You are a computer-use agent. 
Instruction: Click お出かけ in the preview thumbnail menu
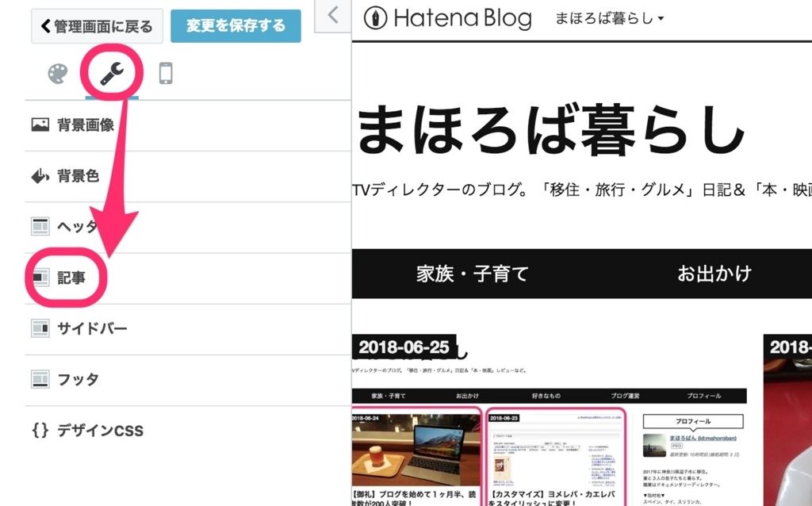click(467, 396)
